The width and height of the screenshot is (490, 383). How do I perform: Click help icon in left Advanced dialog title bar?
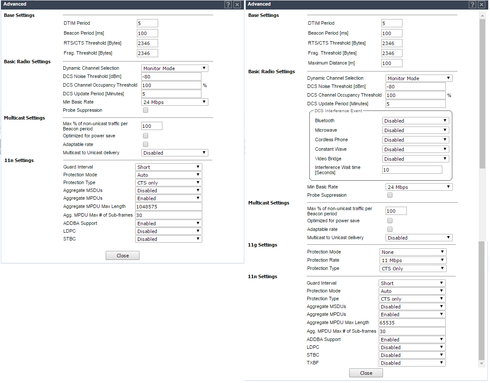[228, 4]
